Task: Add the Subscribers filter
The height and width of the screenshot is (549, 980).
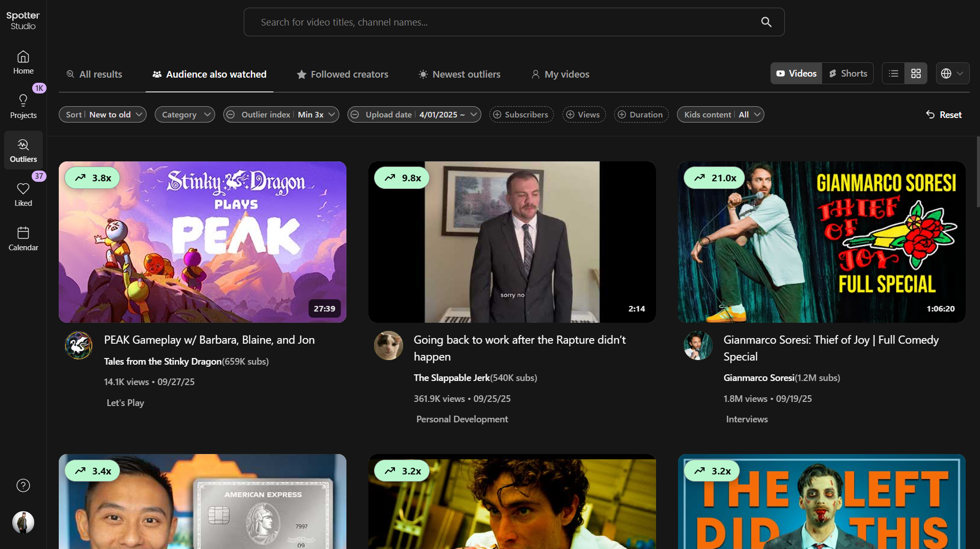Action: coord(521,114)
